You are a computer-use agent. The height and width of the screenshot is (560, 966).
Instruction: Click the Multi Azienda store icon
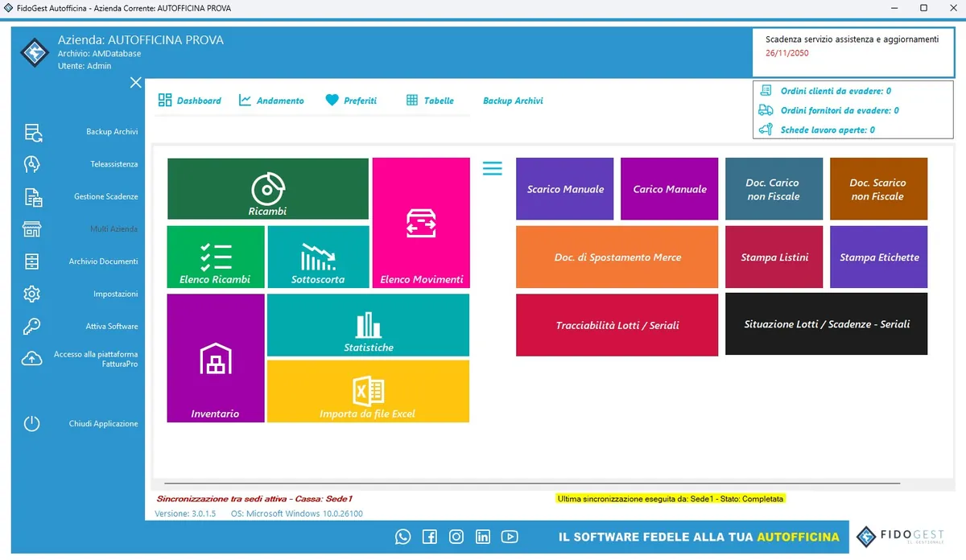pos(32,229)
